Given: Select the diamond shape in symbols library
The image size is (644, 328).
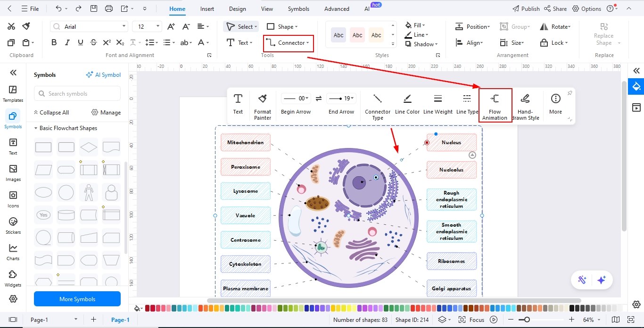Looking at the screenshot, I should (89, 147).
